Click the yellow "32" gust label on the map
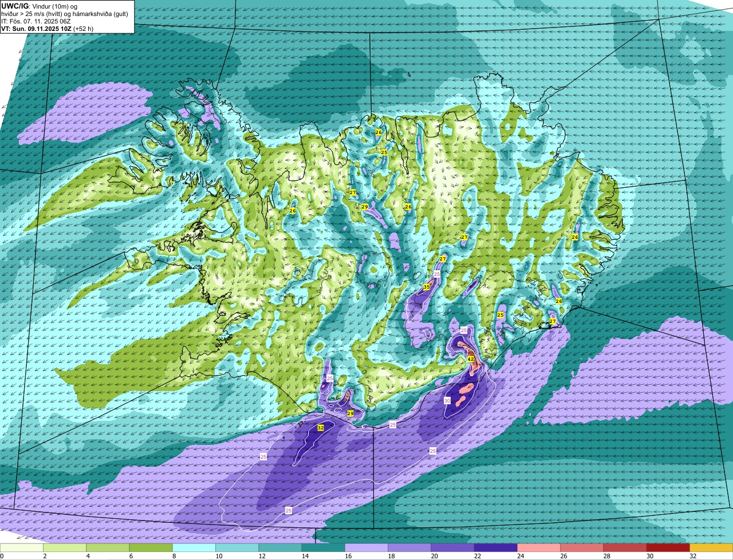 click(321, 428)
